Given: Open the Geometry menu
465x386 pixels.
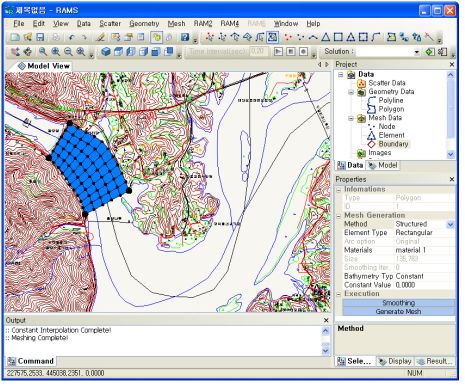Looking at the screenshot, I should coord(144,24).
